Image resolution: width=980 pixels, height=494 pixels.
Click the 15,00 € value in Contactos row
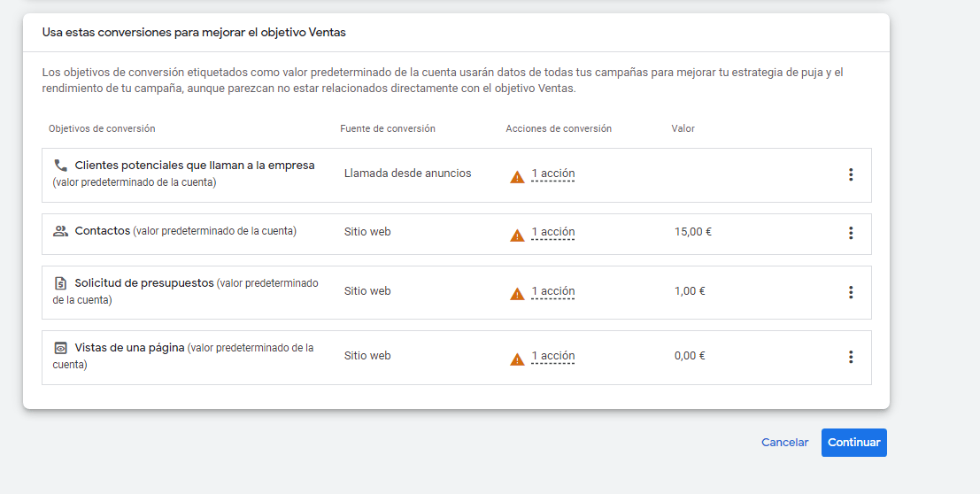(692, 232)
